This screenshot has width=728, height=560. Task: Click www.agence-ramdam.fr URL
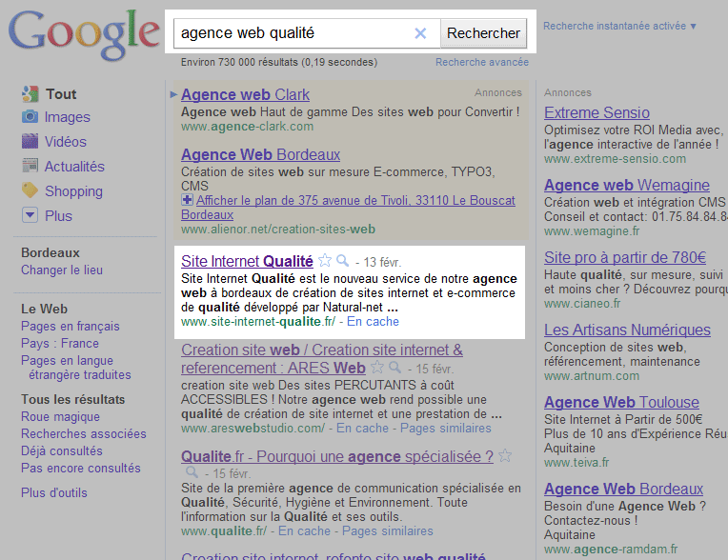(x=611, y=550)
